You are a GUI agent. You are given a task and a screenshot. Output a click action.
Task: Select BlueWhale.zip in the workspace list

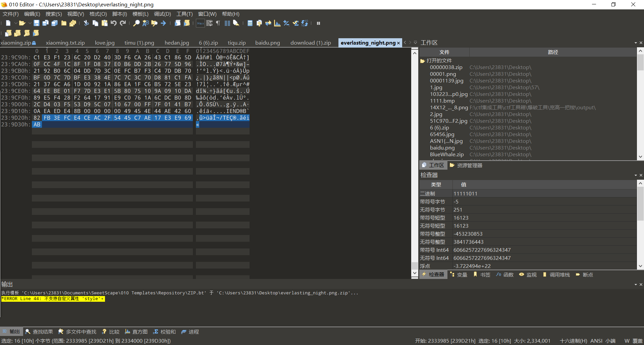[x=447, y=155]
